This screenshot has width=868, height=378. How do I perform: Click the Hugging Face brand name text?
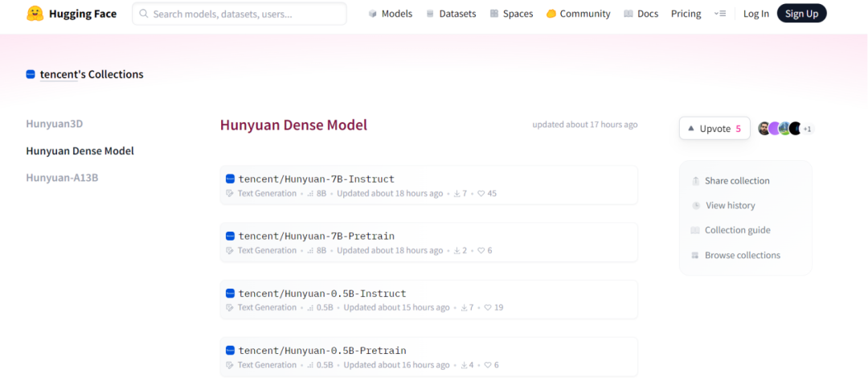point(83,14)
